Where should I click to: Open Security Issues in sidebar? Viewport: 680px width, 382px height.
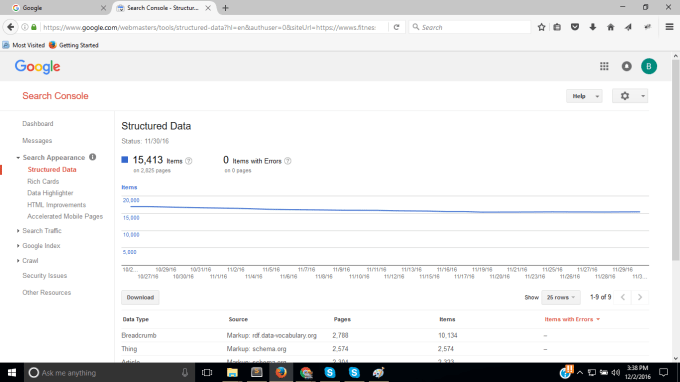coord(45,276)
